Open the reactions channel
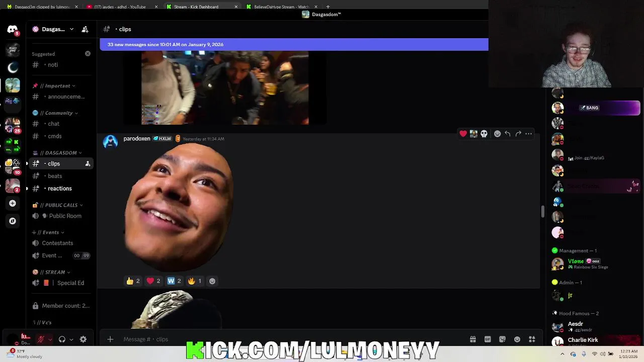This screenshot has height=362, width=644. [61, 189]
